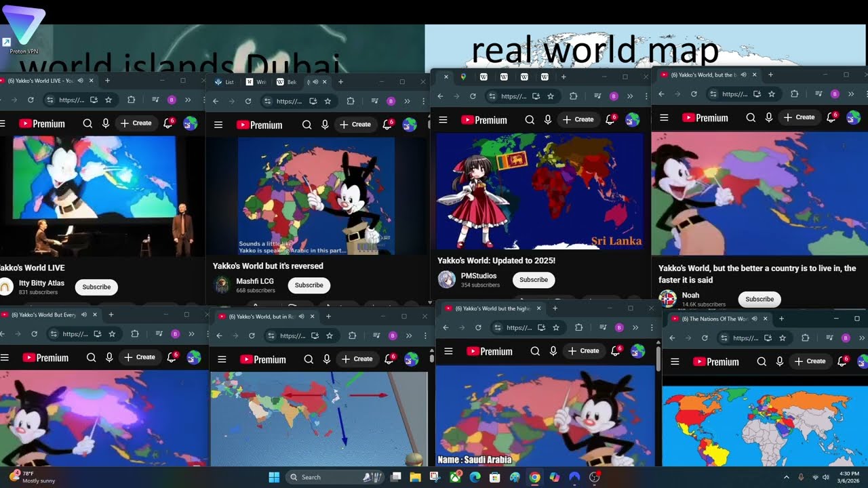Screen dimensions: 868x488
Task: Bookmark page with star in the Updated to 2025 window
Action: pos(552,96)
